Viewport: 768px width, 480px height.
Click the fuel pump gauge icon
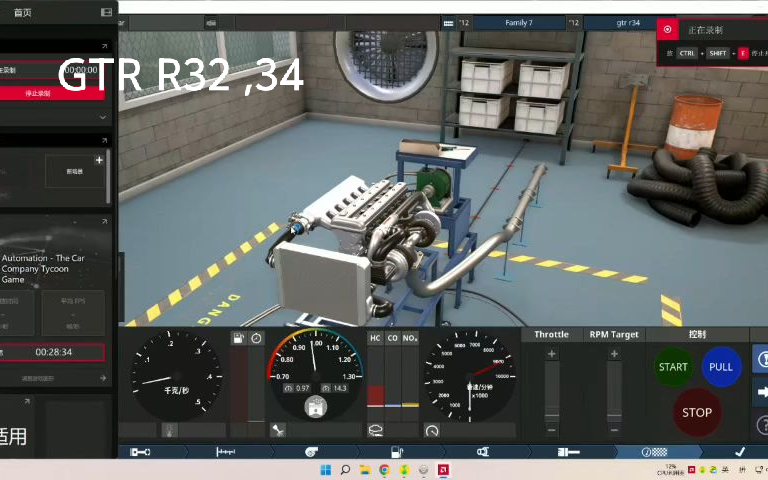coord(239,338)
